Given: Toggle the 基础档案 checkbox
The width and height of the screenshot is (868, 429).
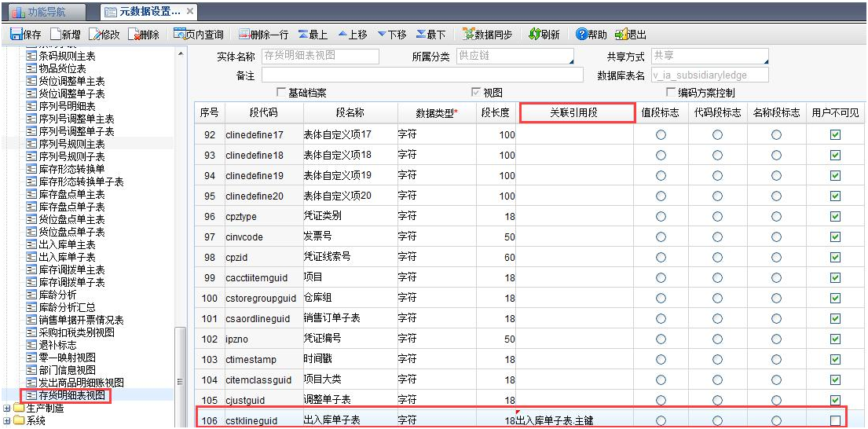Looking at the screenshot, I should point(280,93).
